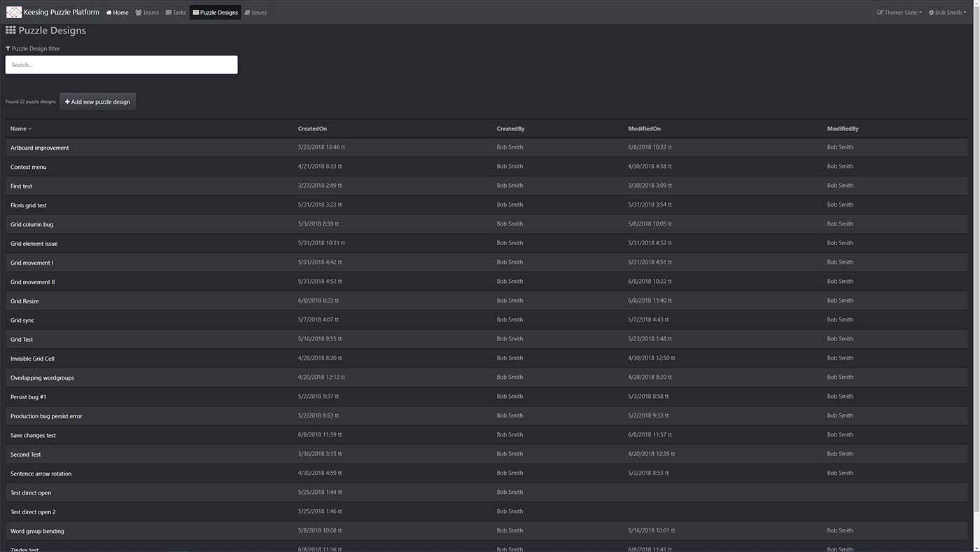The width and height of the screenshot is (980, 552).
Task: Select the Sentence arrow rotation row
Action: point(41,474)
